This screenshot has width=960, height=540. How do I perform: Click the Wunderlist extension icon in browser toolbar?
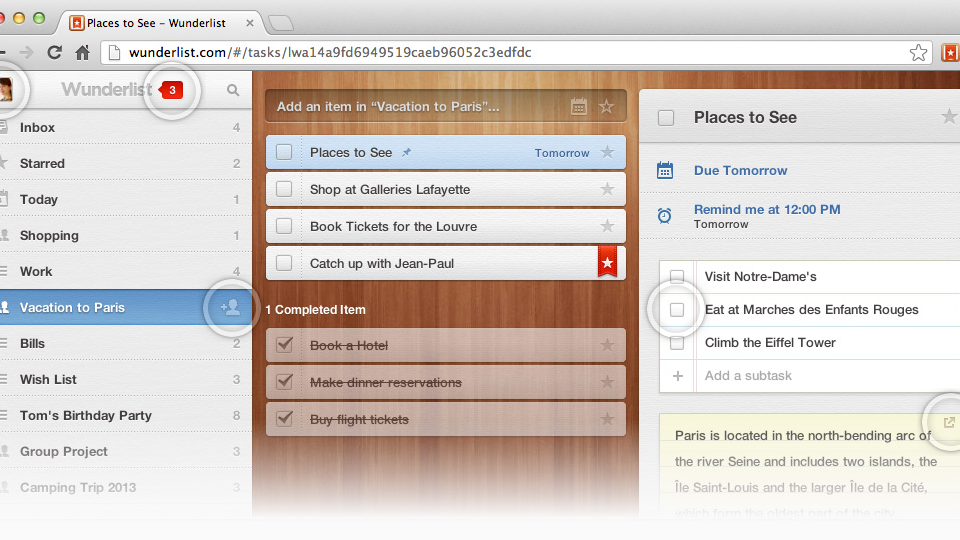950,53
